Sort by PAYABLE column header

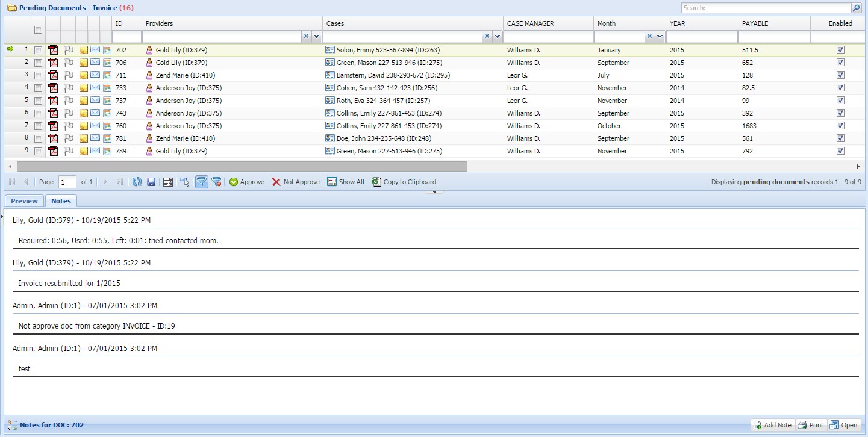[x=775, y=23]
